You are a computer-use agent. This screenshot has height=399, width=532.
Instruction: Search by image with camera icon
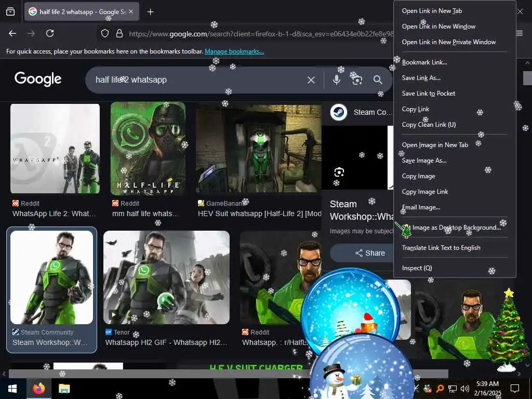coord(356,79)
